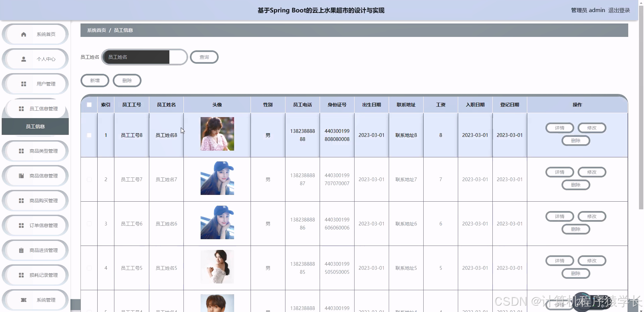This screenshot has height=312, width=644.
Task: Click the clipboard icon beside 商品进货管理
Action: [21, 250]
